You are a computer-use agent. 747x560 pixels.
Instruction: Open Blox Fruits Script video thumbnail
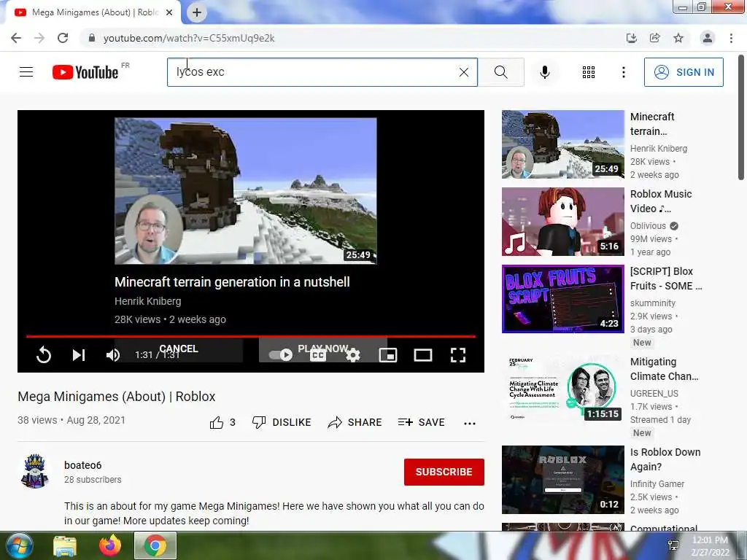point(562,298)
